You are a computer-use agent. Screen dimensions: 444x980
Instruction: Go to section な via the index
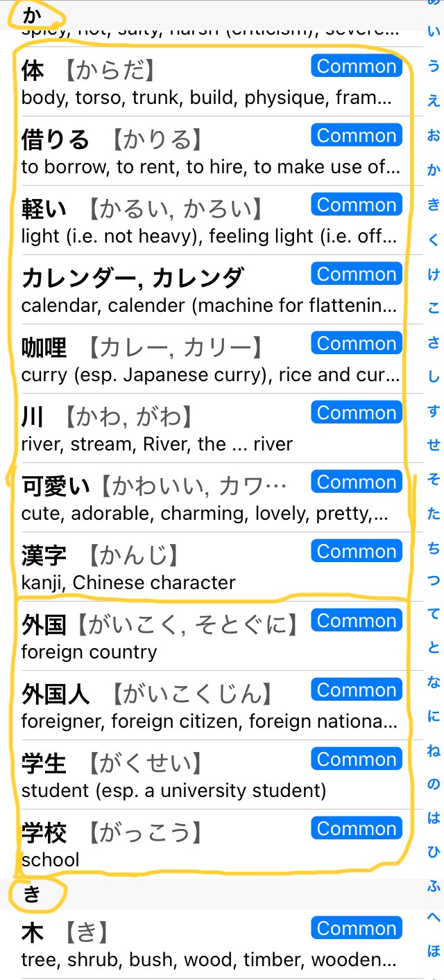coord(434,683)
